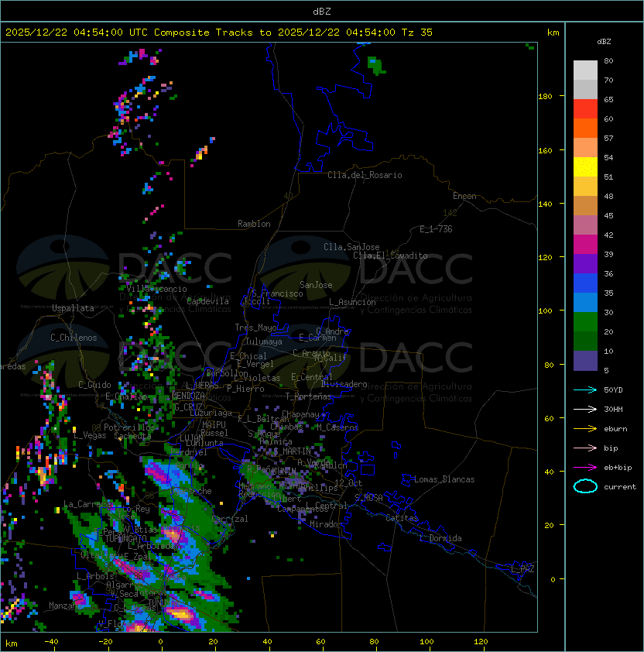The width and height of the screenshot is (644, 652).
Task: Click the '-40' tick on horizontal axis
Action: (x=51, y=642)
